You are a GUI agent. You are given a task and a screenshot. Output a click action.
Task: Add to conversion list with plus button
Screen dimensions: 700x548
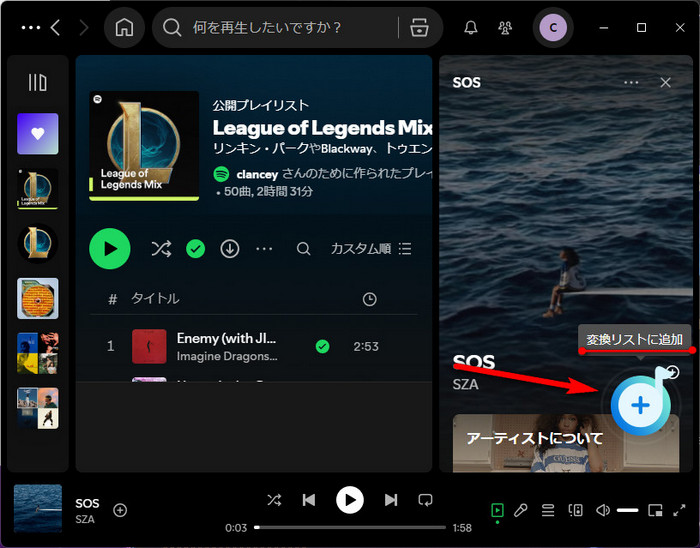pyautogui.click(x=641, y=405)
